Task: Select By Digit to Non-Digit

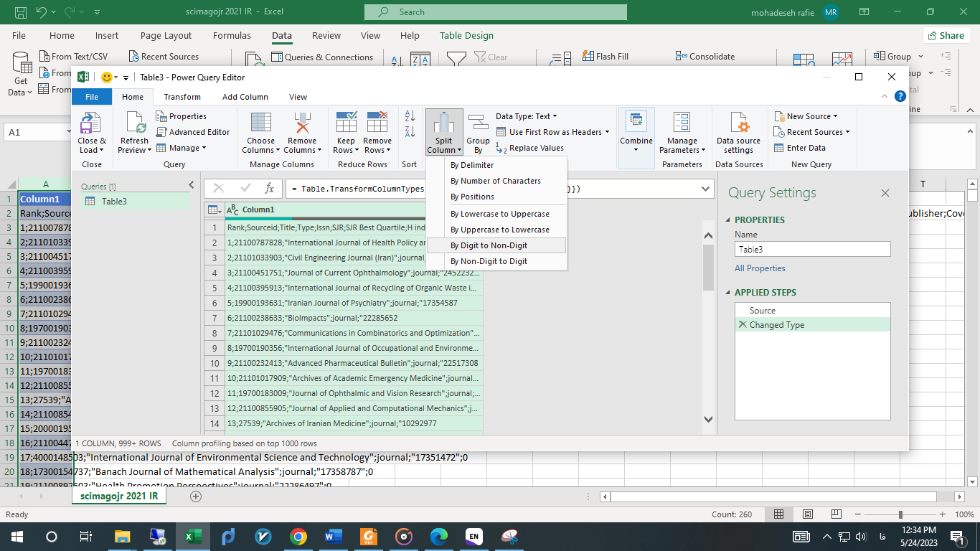Action: coord(496,245)
